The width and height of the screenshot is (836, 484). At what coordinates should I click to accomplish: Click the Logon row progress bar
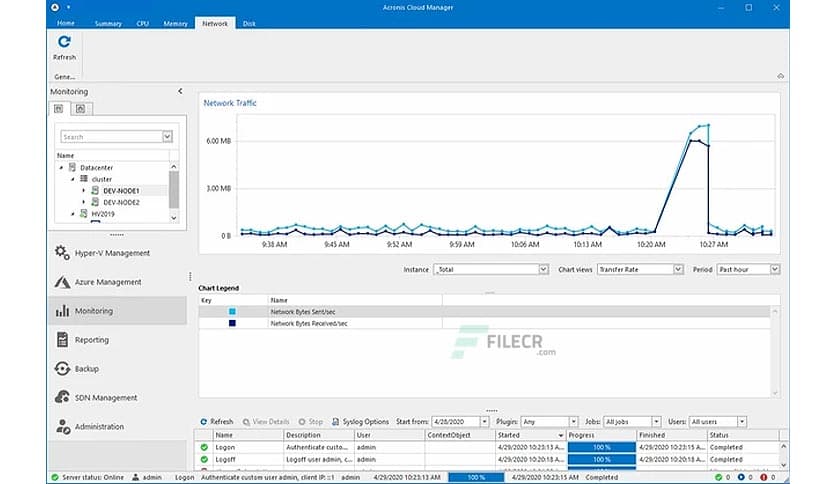click(601, 447)
